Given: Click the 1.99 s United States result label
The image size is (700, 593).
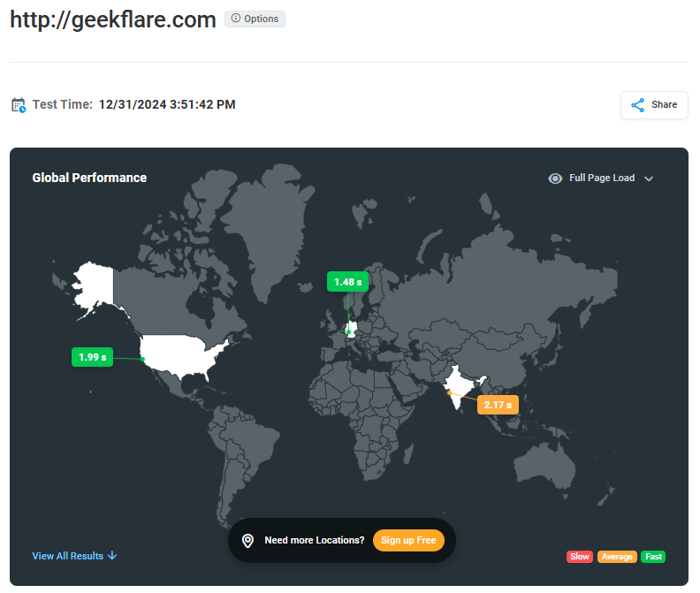Looking at the screenshot, I should coord(93,357).
